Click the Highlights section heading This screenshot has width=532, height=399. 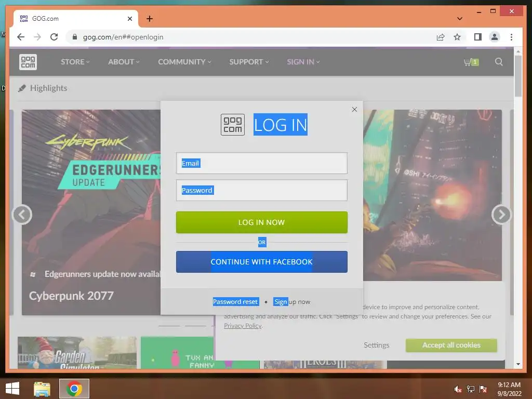click(x=48, y=88)
